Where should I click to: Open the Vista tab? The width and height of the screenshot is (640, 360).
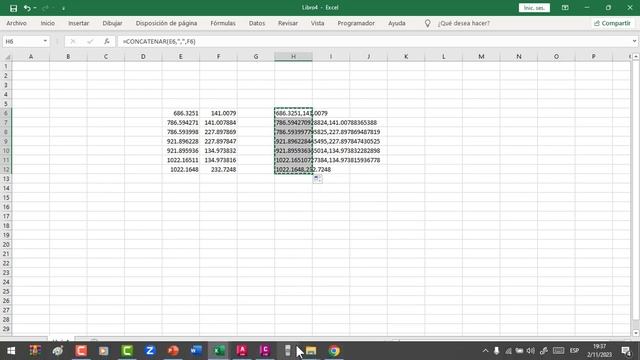coord(317,23)
